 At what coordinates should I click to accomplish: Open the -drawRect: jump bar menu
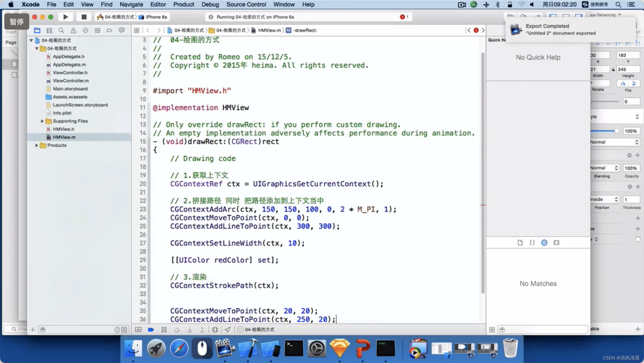click(302, 30)
